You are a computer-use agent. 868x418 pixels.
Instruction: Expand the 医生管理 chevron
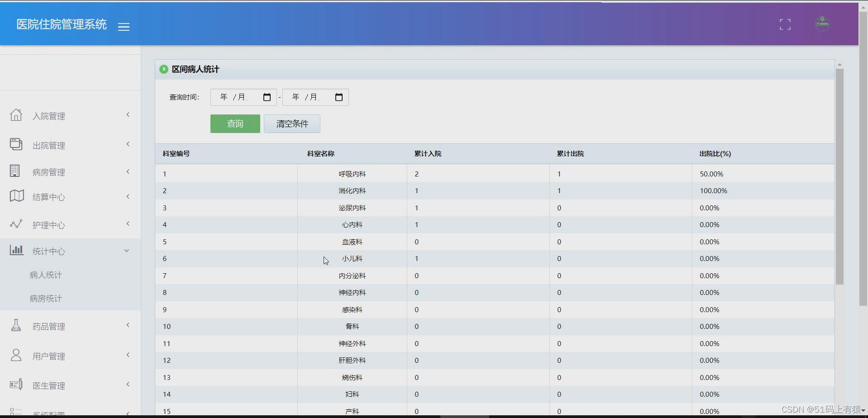[128, 385]
